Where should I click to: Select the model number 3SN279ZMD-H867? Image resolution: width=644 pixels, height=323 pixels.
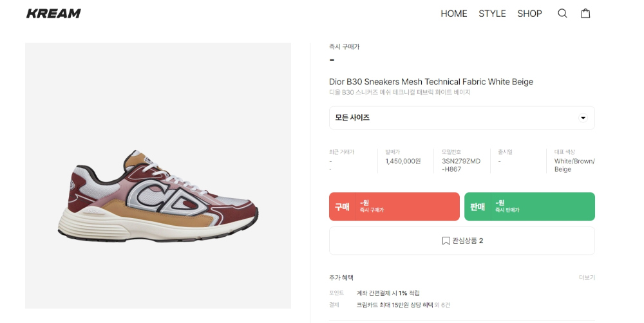coord(461,165)
